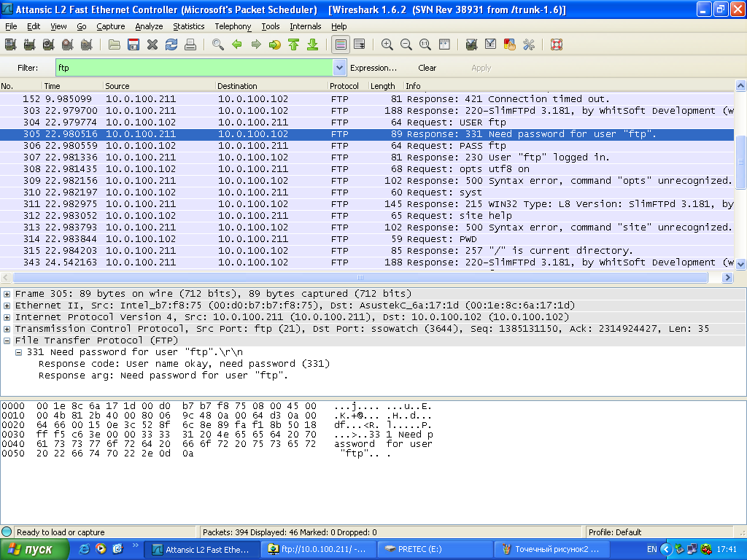Image resolution: width=747 pixels, height=560 pixels.
Task: Print packets using the printer icon
Action: 190,44
